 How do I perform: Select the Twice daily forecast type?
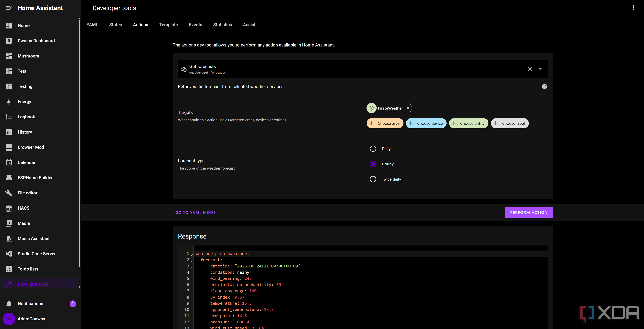click(373, 179)
